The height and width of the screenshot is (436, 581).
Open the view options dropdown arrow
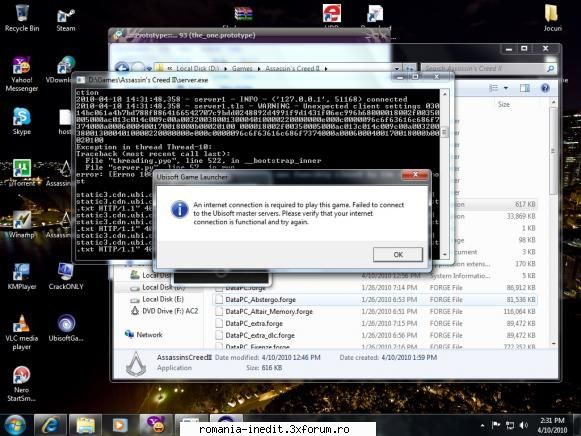pos(506,88)
